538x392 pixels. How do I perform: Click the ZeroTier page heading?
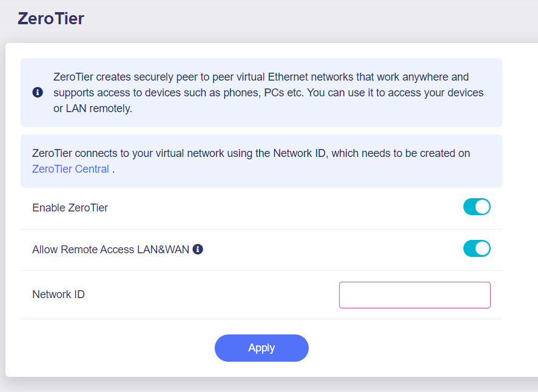pos(51,19)
